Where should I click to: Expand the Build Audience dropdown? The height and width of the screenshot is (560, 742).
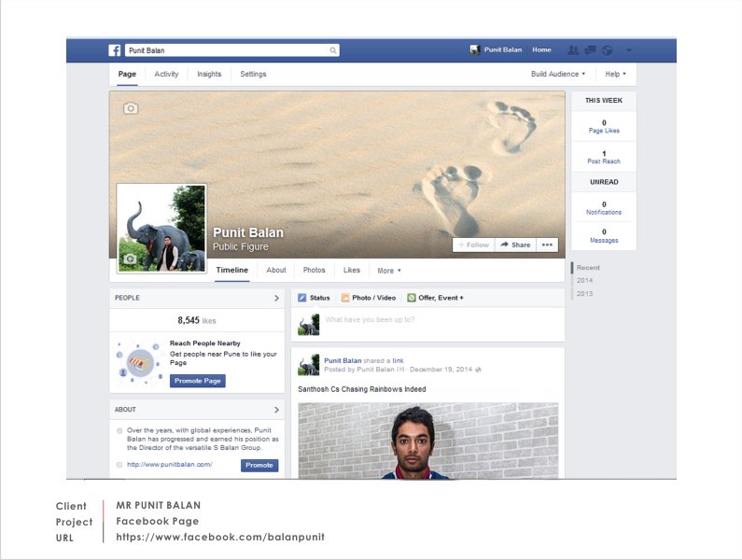coord(558,74)
